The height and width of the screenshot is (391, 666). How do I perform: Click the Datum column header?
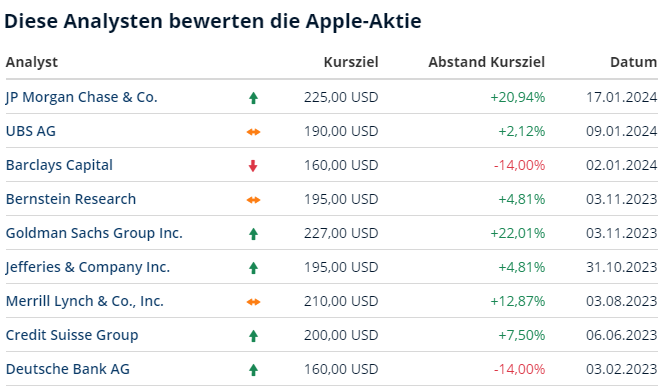click(x=634, y=62)
